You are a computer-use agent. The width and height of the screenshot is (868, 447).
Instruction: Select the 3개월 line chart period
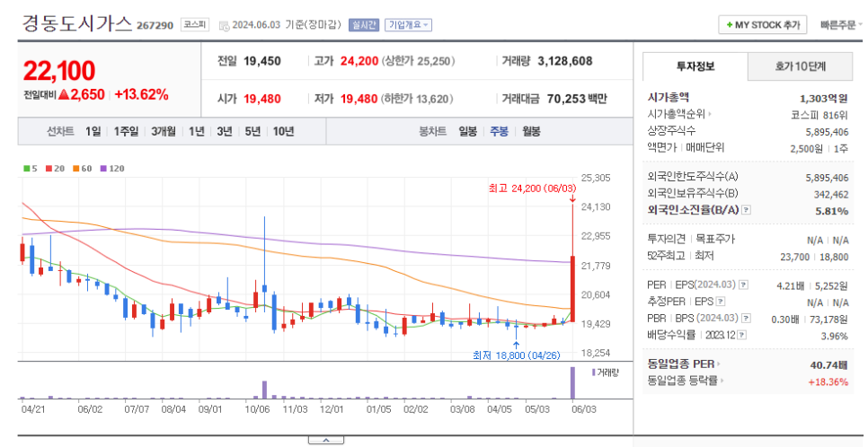pos(164,132)
